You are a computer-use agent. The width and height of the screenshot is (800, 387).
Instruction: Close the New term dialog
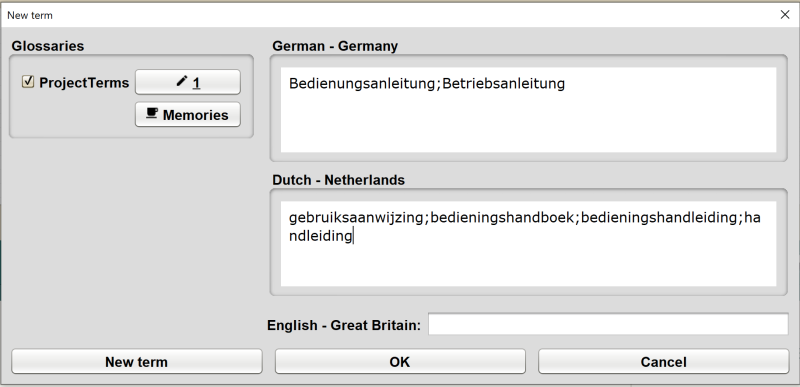pyautogui.click(x=785, y=15)
